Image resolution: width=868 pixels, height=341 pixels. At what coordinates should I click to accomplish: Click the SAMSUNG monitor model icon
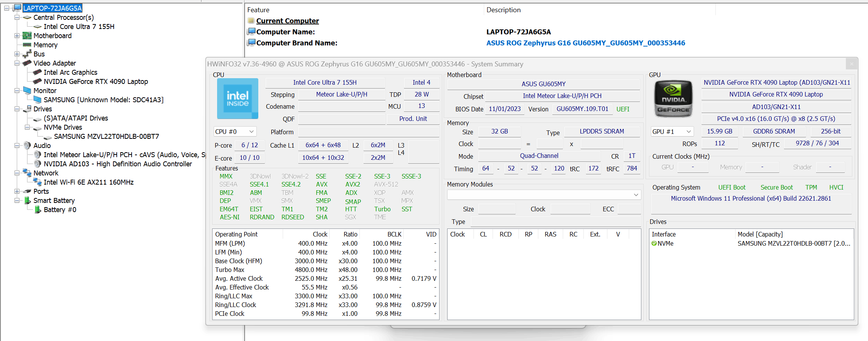37,100
